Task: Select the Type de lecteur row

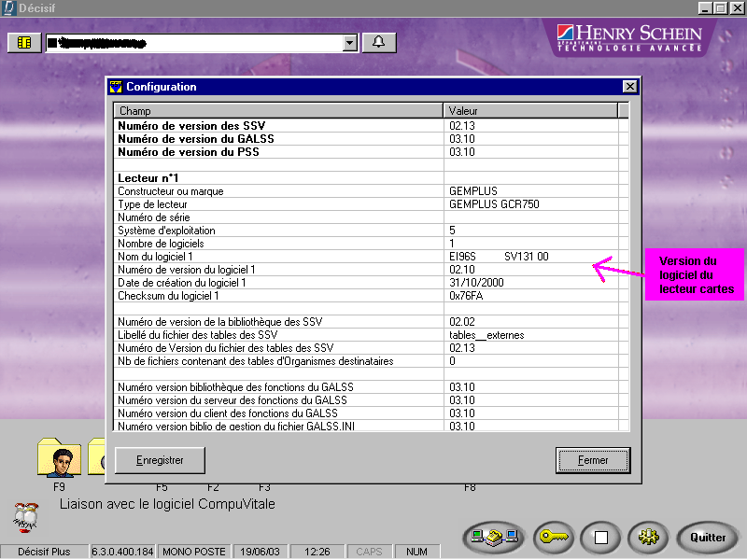Action: pos(278,204)
